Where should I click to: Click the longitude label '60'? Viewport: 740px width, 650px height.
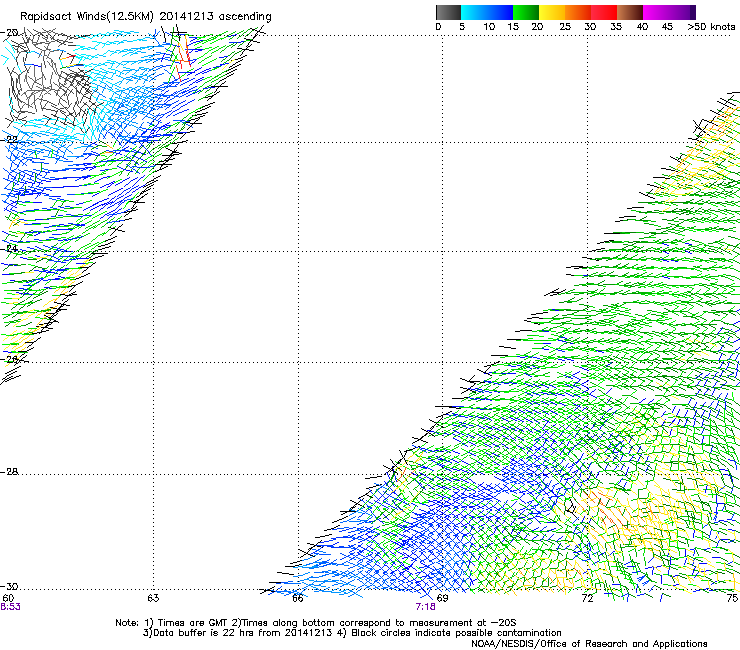point(8,598)
